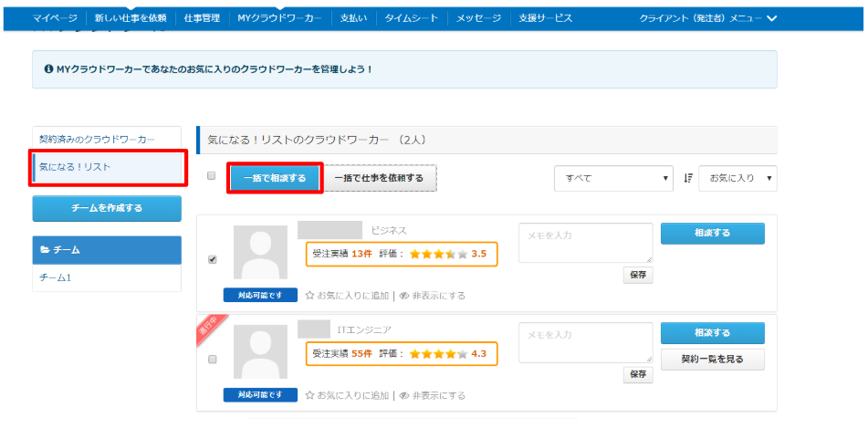Click the favorite star for the Business worker

point(309,296)
